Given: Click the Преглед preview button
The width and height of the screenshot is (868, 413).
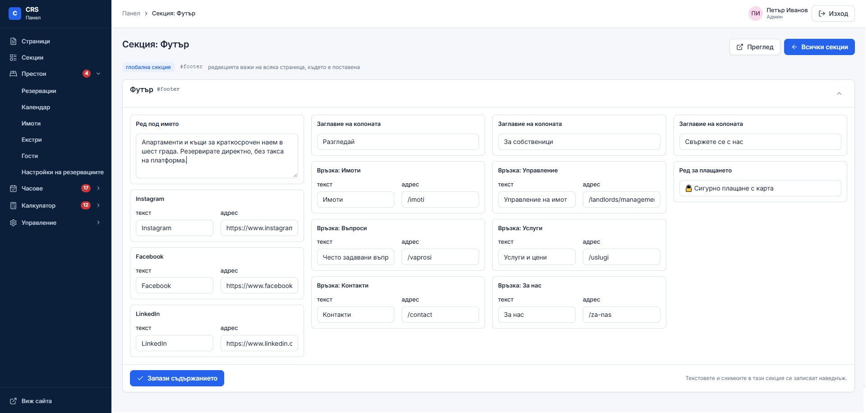Looking at the screenshot, I should point(755,47).
